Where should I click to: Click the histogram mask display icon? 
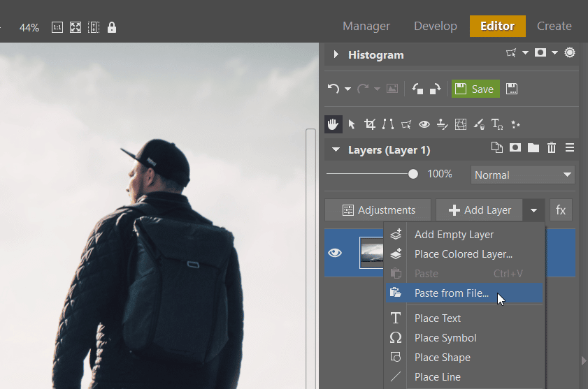pos(540,52)
